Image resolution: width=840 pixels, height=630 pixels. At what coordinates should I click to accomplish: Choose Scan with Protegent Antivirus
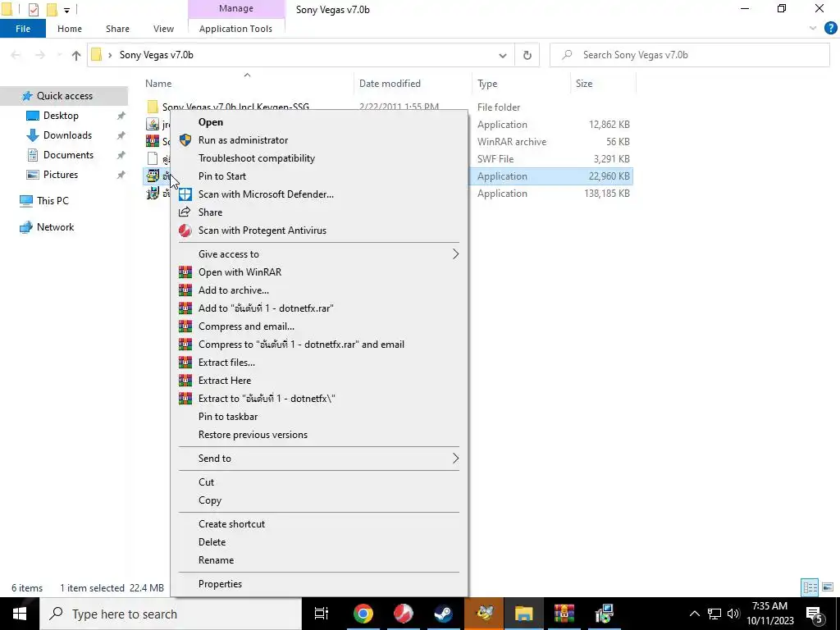click(262, 231)
